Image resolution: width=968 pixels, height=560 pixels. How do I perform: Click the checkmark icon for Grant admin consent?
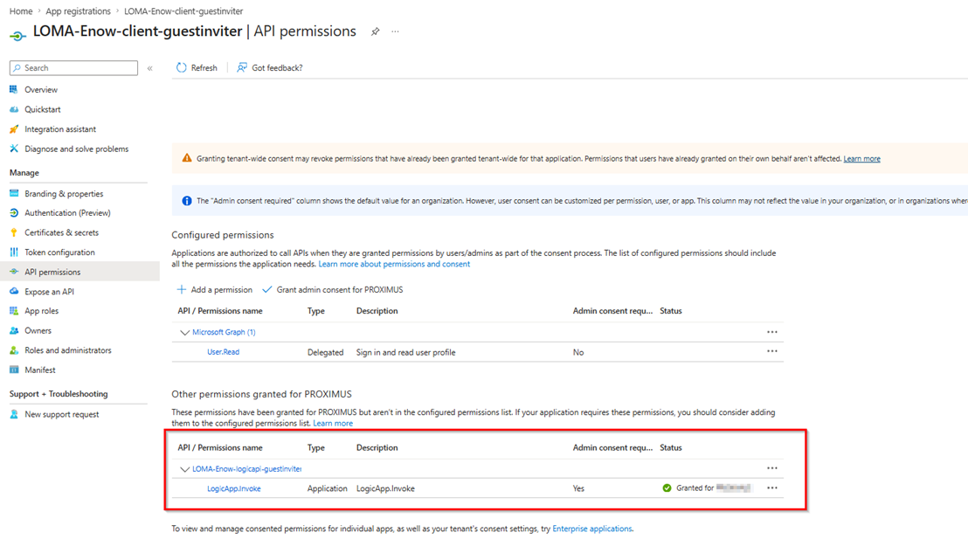[x=266, y=289]
